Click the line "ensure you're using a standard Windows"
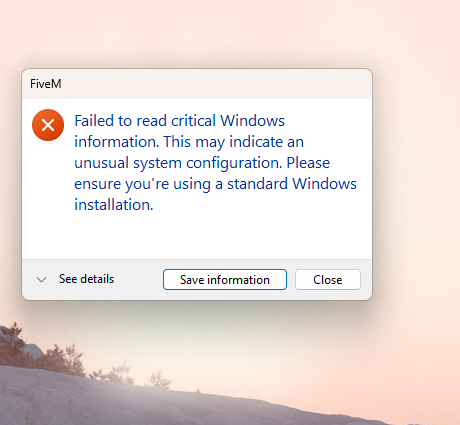The width and height of the screenshot is (460, 425). tap(215, 184)
